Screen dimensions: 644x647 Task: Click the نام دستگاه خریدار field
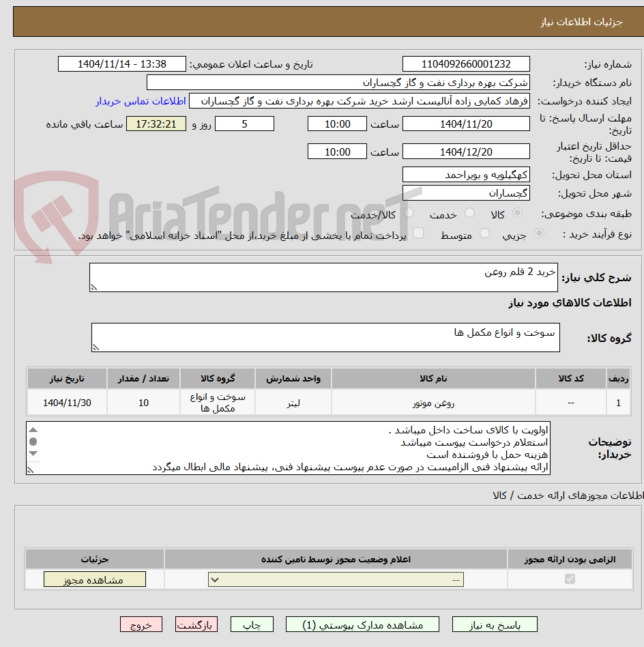pos(338,83)
